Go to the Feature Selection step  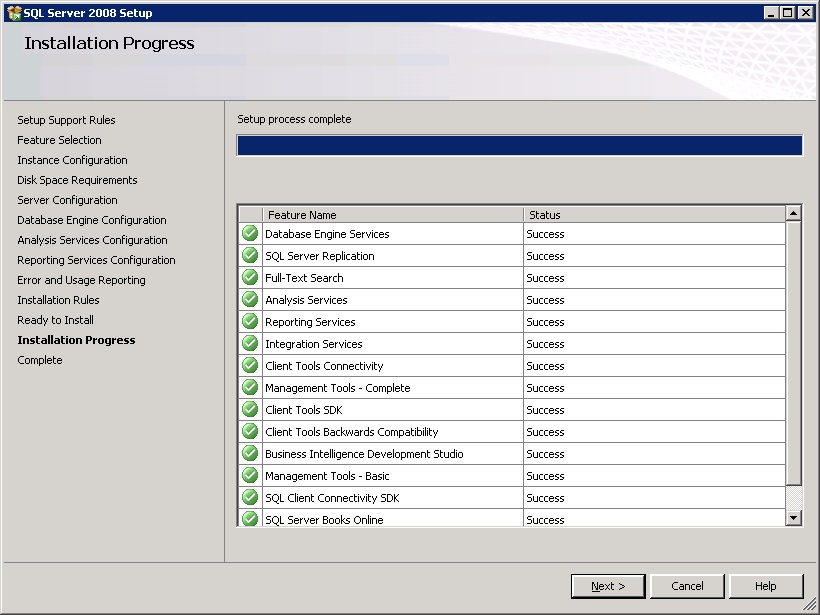[59, 140]
